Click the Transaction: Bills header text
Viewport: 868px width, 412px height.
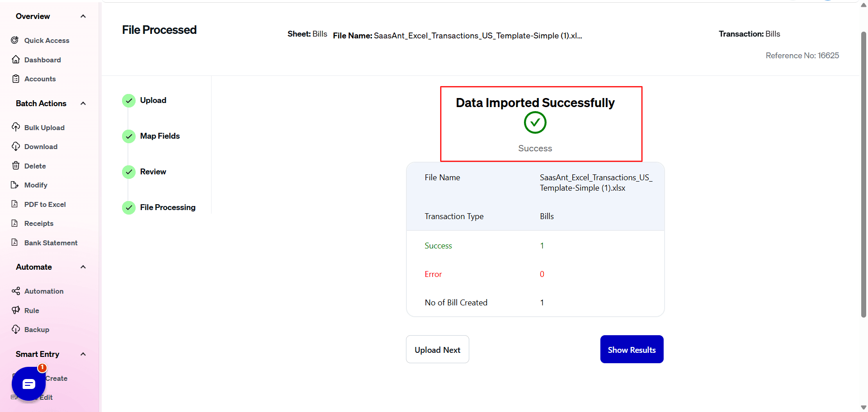click(750, 34)
